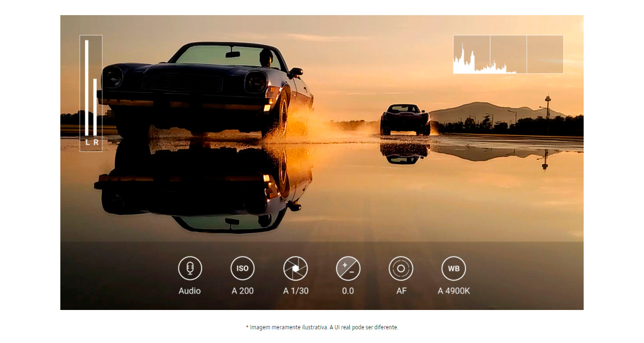Open the ISO setting icon
644x343 pixels.
[242, 268]
